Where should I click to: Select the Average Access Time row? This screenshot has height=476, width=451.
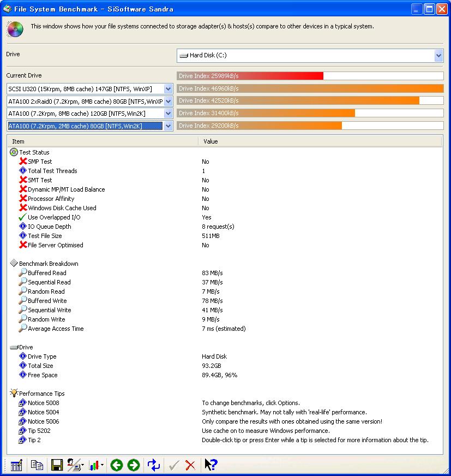pos(225,329)
